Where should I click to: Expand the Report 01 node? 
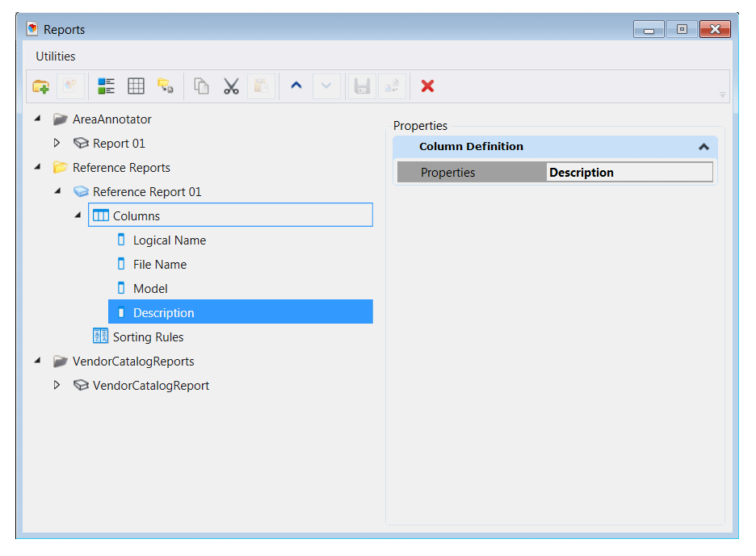57,143
